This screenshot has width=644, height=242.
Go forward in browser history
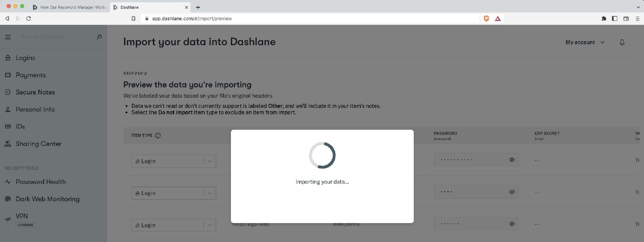(18, 18)
